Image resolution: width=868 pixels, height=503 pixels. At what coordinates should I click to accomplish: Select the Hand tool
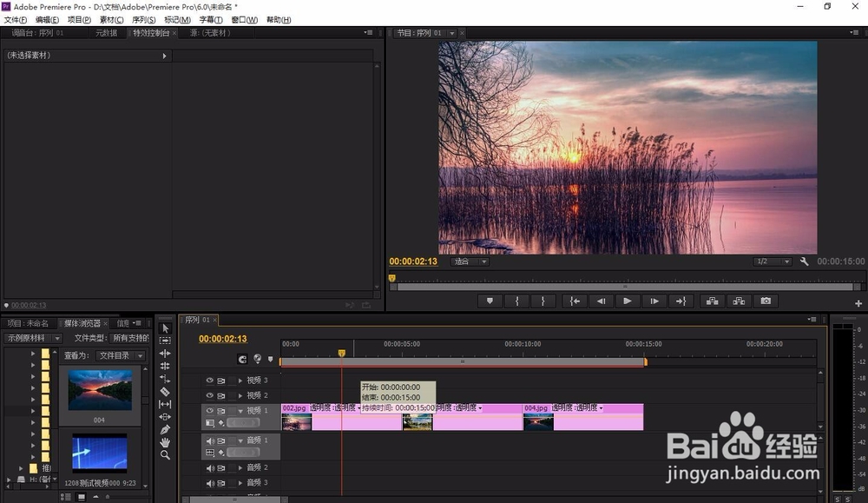pos(165,442)
